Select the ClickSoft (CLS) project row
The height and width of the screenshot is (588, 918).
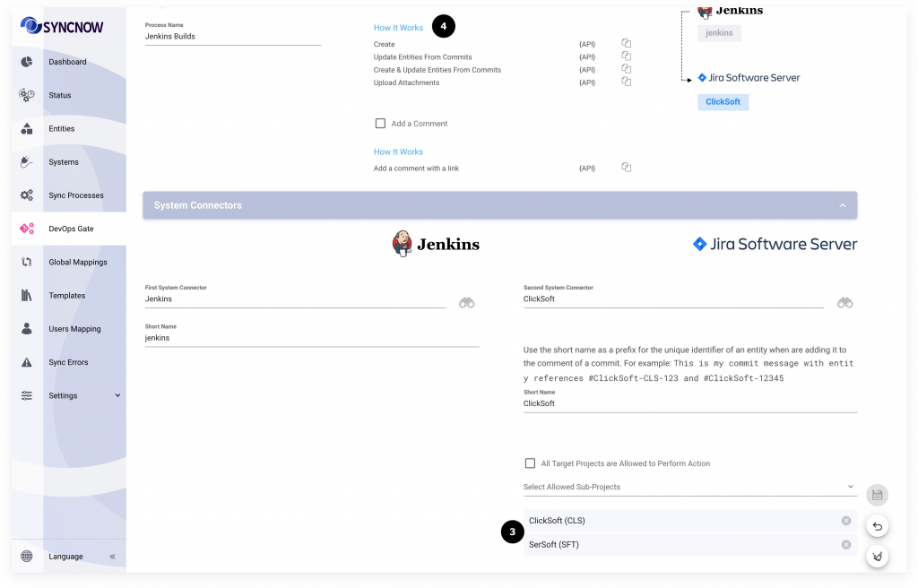tap(689, 521)
